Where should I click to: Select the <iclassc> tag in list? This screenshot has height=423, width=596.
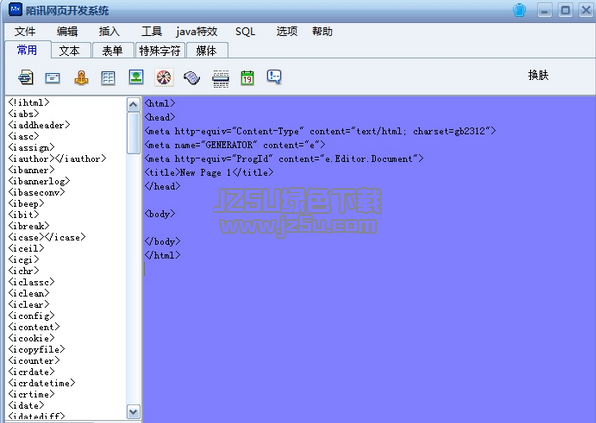click(x=32, y=282)
